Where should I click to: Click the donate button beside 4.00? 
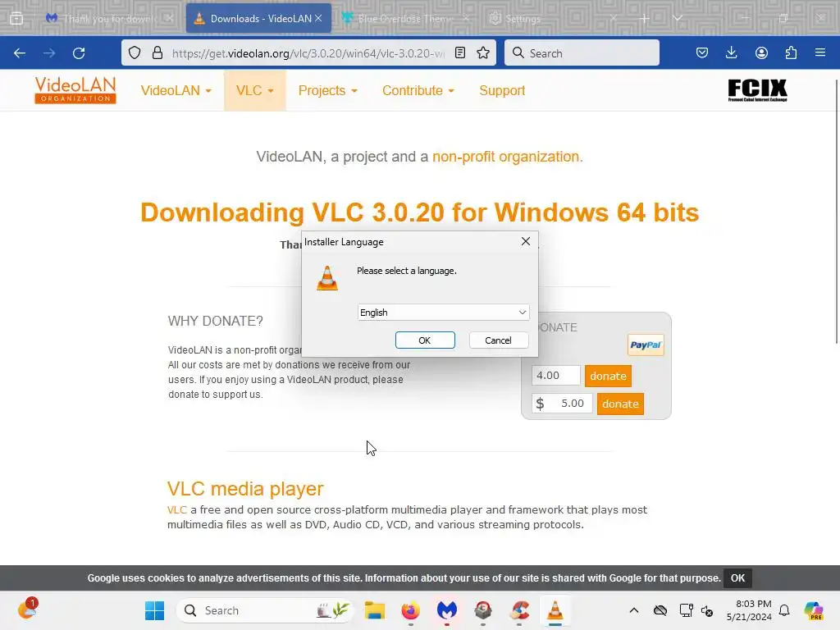(608, 376)
